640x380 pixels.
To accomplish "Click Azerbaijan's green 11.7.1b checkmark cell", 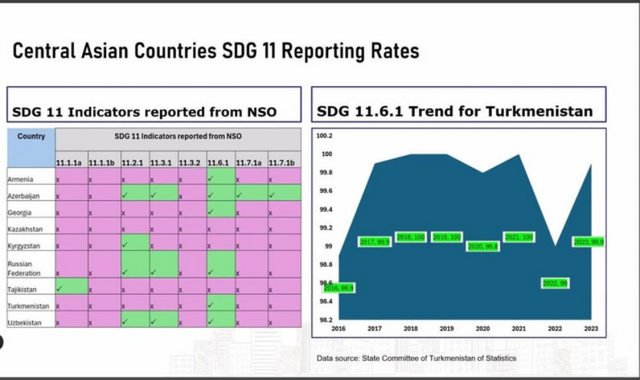I will [x=284, y=193].
